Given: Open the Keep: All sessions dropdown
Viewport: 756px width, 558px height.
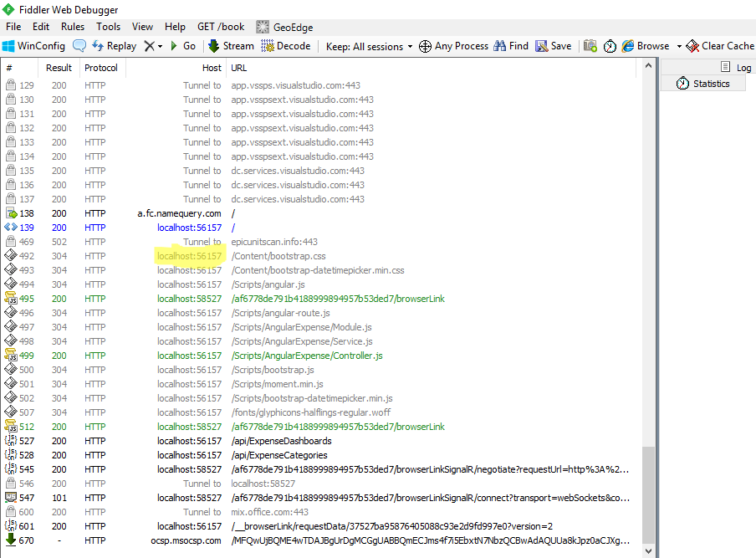Looking at the screenshot, I should 370,46.
